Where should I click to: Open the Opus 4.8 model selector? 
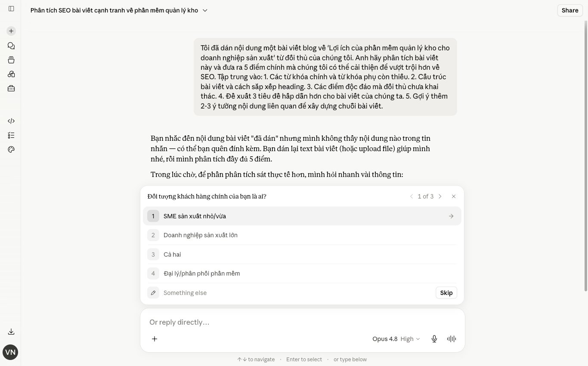tap(396, 339)
